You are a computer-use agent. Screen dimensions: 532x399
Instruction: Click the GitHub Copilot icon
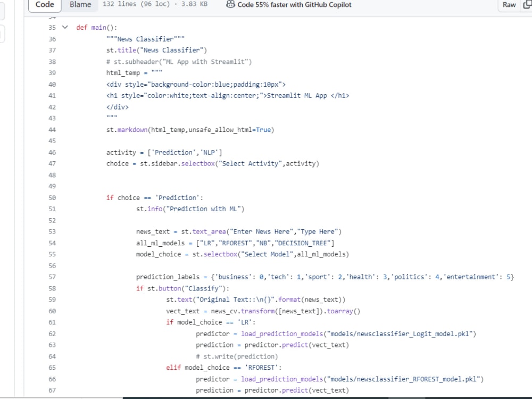(230, 4)
